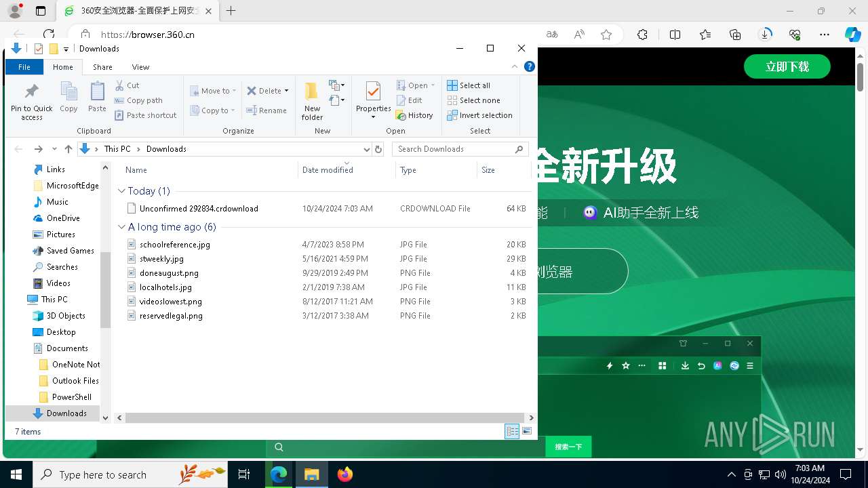
Task: Open Edge Copilot icon
Action: point(852,35)
